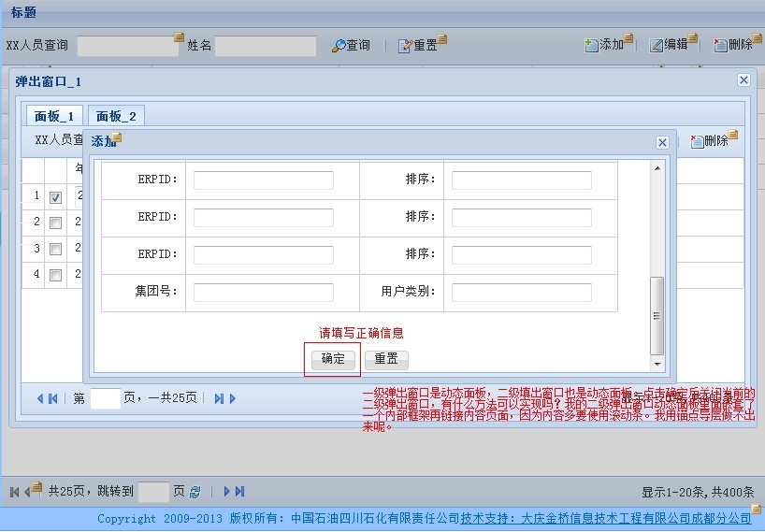Switch to the 面板_2 tab
Viewport: 765px width, 532px height.
pyautogui.click(x=116, y=116)
